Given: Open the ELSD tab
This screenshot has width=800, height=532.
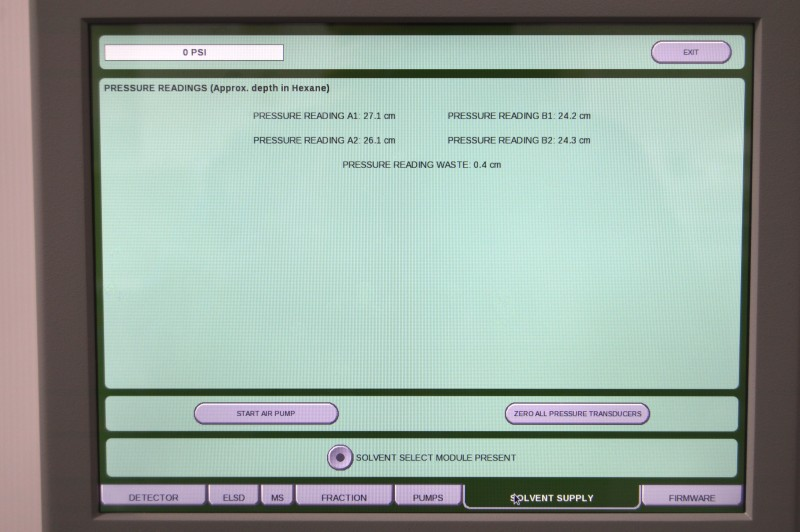Looking at the screenshot, I should point(233,497).
